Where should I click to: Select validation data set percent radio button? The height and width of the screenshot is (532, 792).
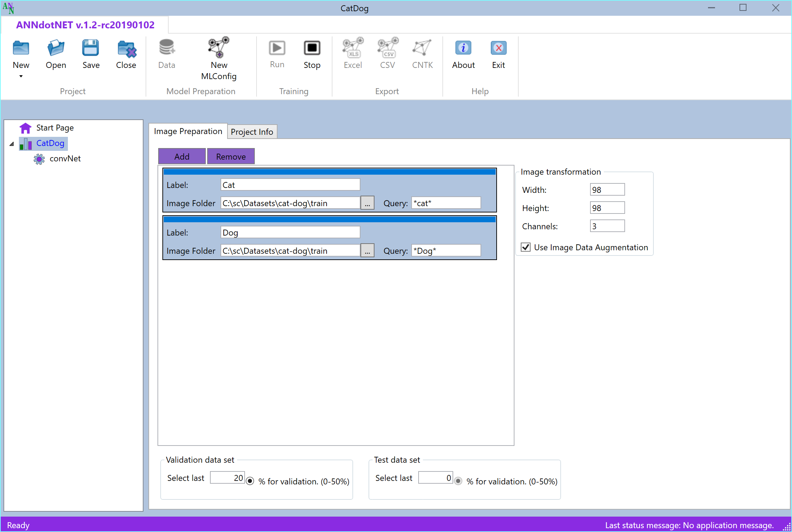250,481
